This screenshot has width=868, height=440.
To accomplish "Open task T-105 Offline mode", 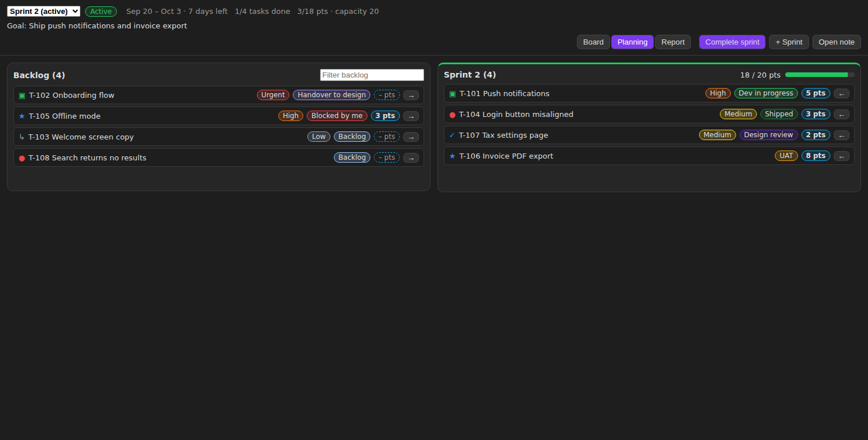I will click(x=218, y=116).
